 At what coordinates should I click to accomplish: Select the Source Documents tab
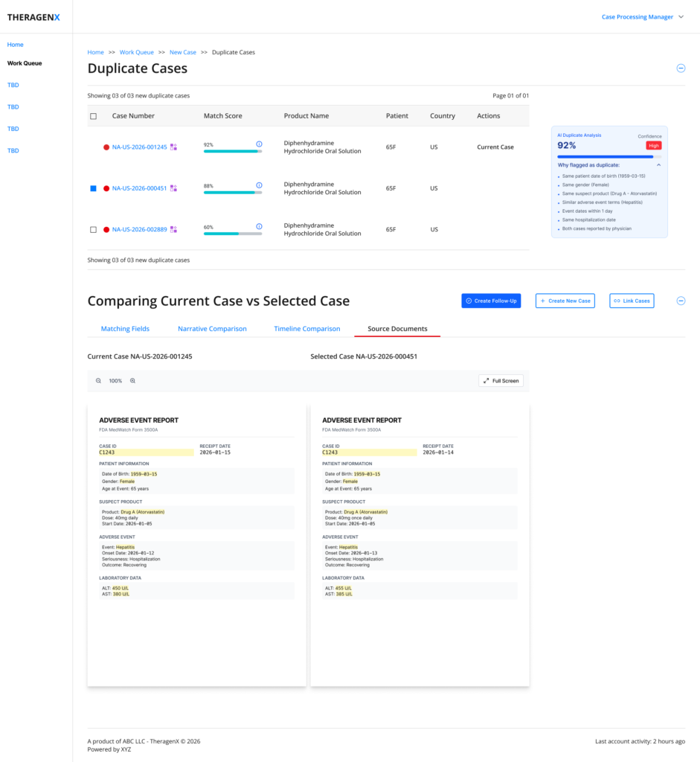click(x=397, y=329)
